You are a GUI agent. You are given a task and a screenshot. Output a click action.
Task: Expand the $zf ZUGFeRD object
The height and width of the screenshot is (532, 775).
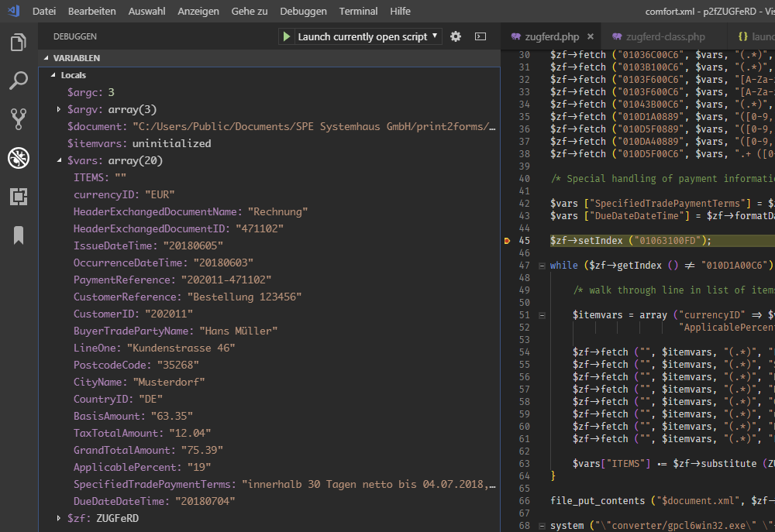pyautogui.click(x=60, y=518)
